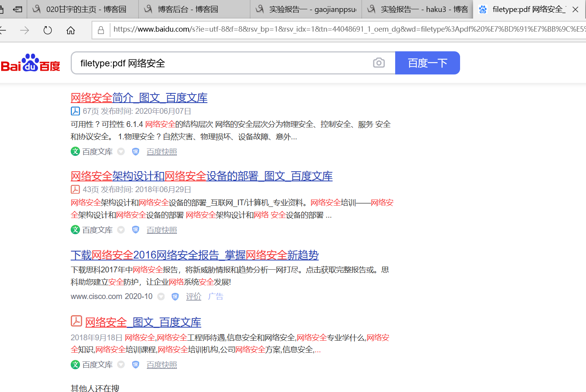This screenshot has width=586, height=392.
Task: Click the '43页 发布时间: 2018年06月29日' text
Action: point(137,189)
